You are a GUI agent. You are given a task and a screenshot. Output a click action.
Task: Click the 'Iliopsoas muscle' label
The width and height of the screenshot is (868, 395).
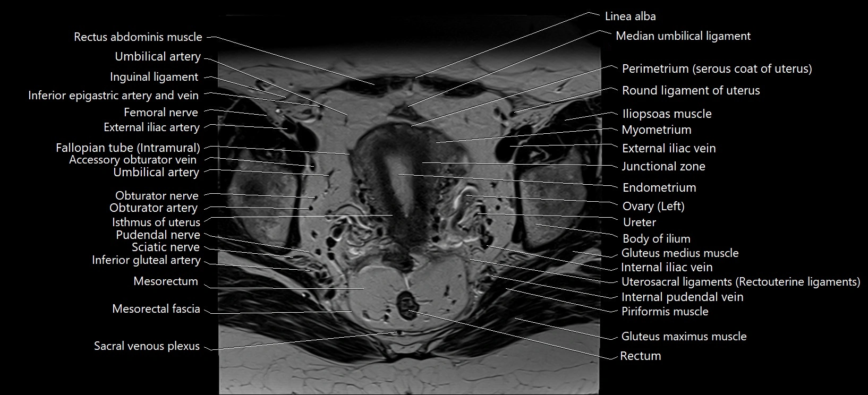click(x=667, y=114)
